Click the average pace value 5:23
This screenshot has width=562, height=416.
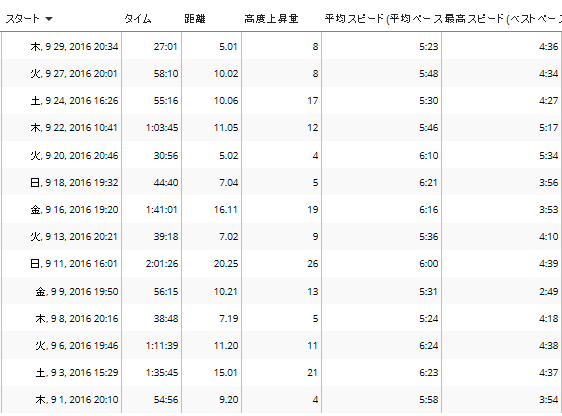(429, 47)
